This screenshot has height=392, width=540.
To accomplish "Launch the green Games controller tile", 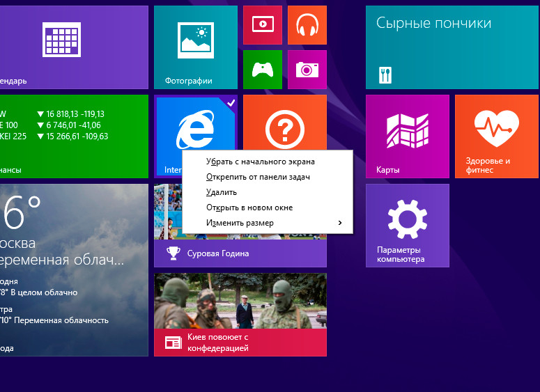I will pos(262,69).
